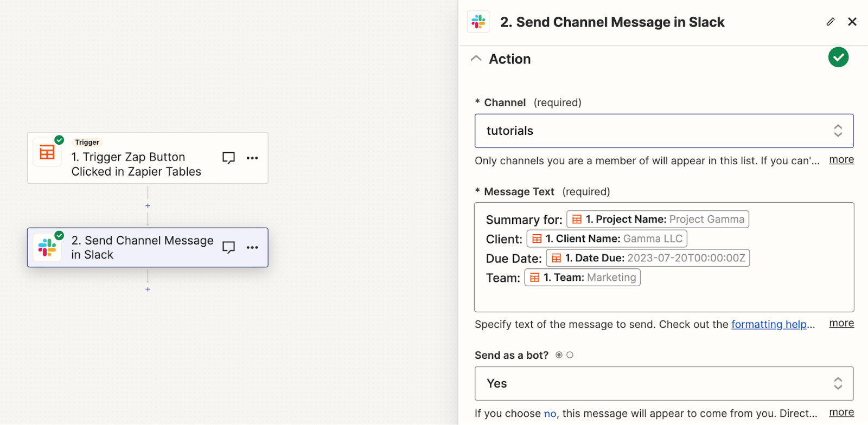
Task: Click the green Action complete checkmark
Action: tap(838, 57)
